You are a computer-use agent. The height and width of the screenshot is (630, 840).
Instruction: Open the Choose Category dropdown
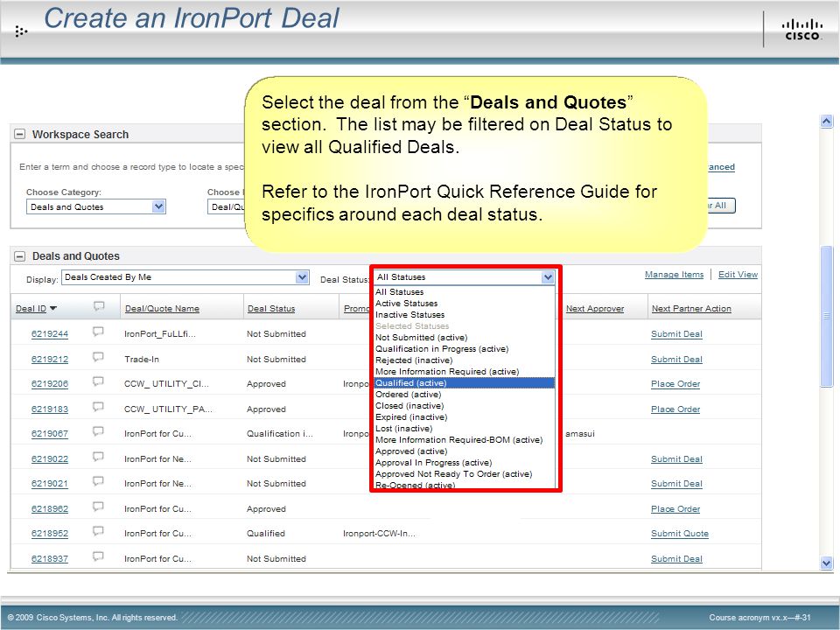[96, 206]
